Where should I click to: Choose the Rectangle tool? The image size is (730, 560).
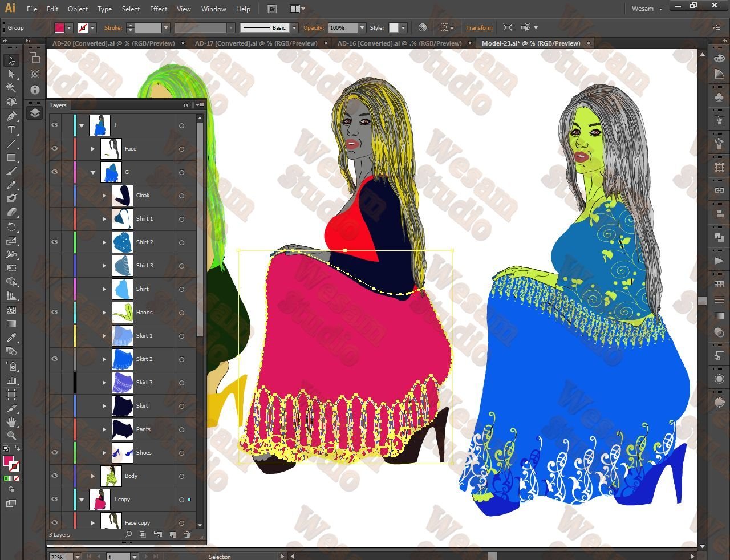pos(11,157)
